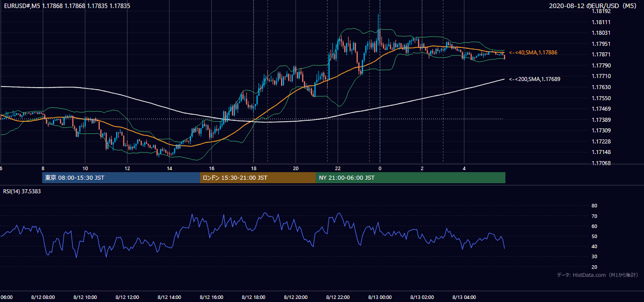The height and width of the screenshot is (302, 644).
Task: Click price level 1.17550 on axis
Action: (x=601, y=98)
